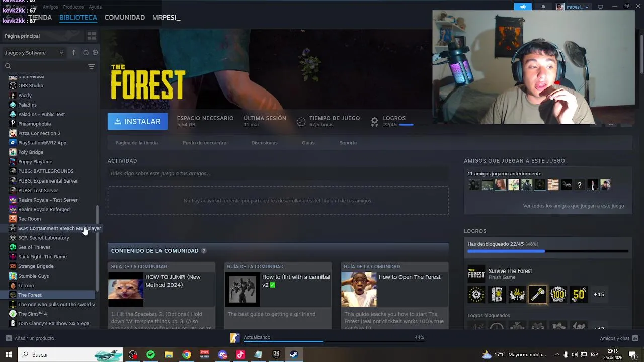Click the Contenido de la comunidad help icon
Viewport: 644px width, 362px height.
tap(204, 251)
